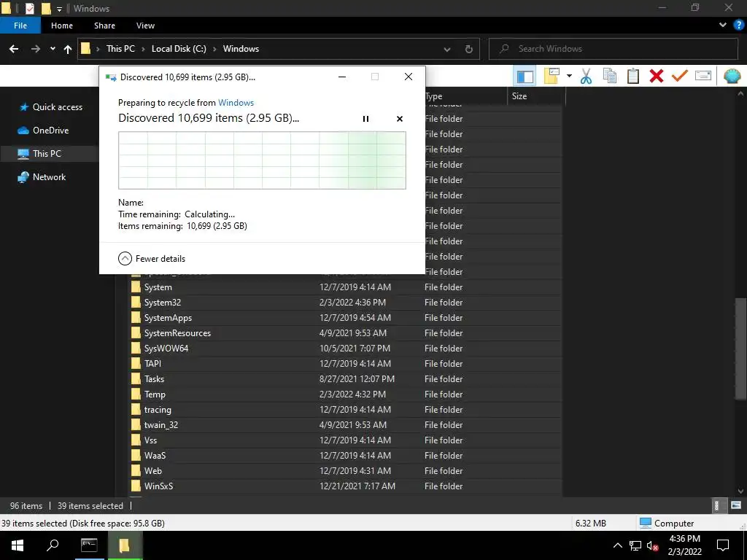Switch to the View ribbon tab

click(x=145, y=26)
